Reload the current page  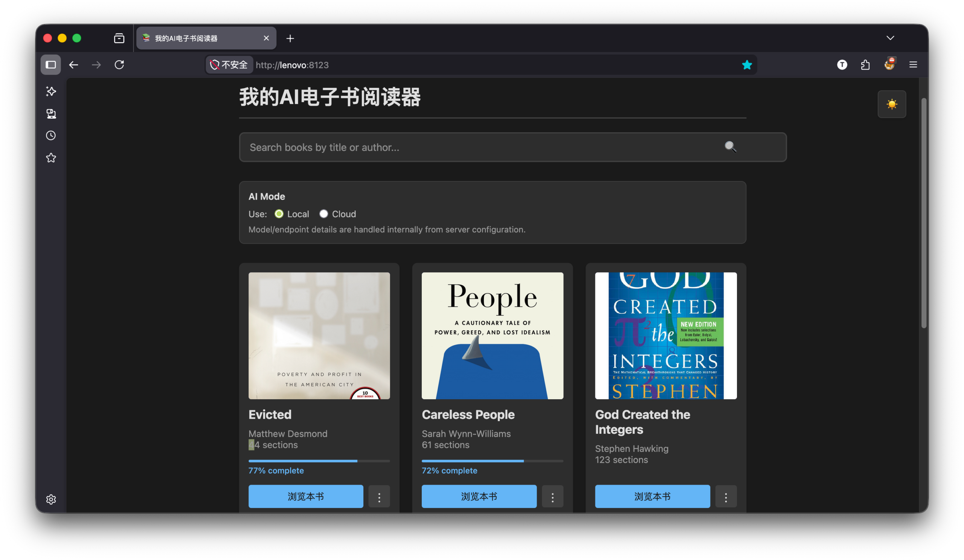(119, 65)
